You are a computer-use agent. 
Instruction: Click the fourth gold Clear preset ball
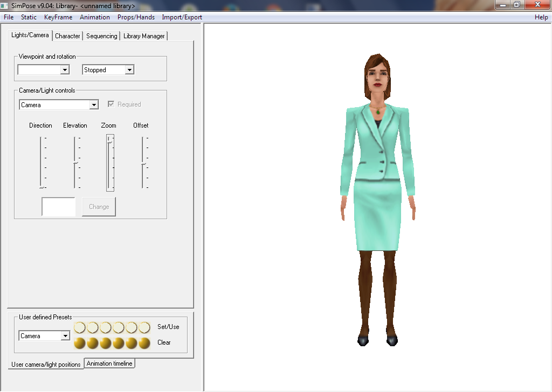coord(119,343)
